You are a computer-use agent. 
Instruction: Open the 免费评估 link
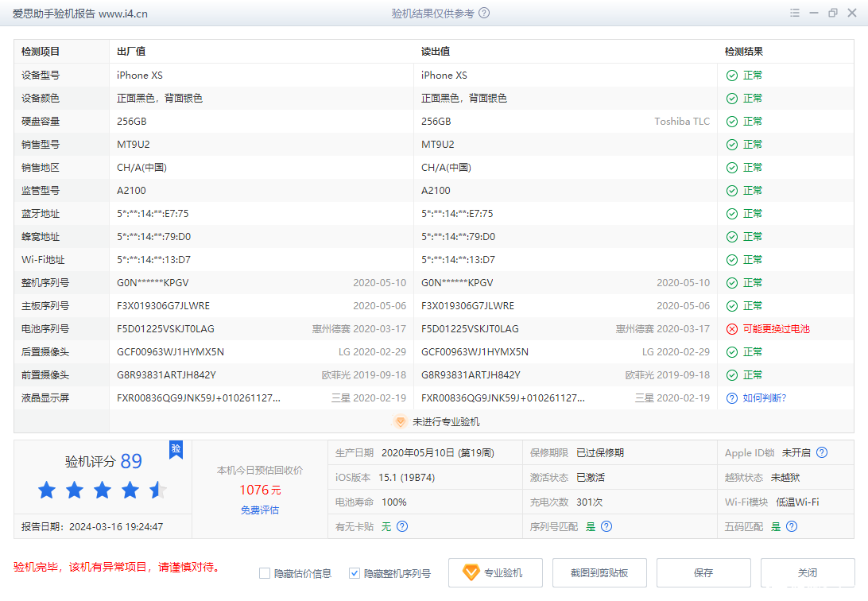(260, 510)
